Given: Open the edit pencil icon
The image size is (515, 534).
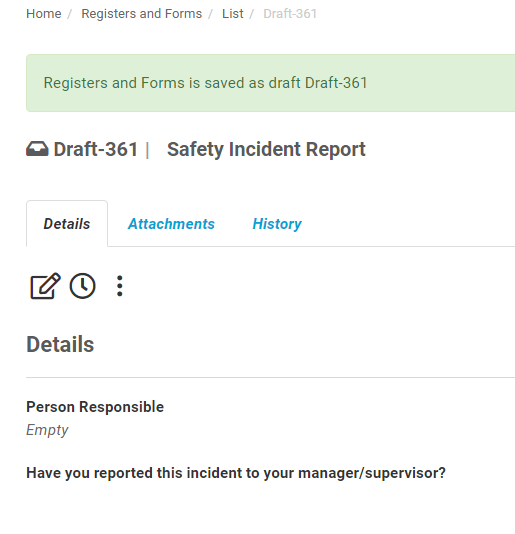Looking at the screenshot, I should [45, 286].
